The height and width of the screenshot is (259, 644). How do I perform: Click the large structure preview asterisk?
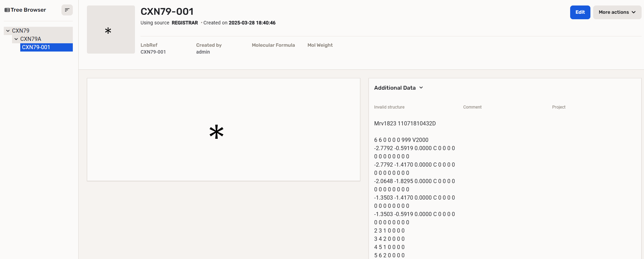[216, 132]
